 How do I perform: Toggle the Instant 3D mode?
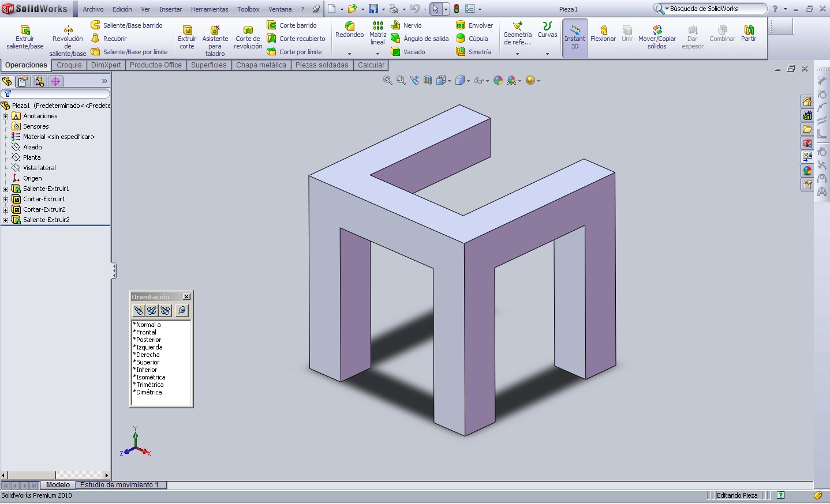pyautogui.click(x=575, y=38)
